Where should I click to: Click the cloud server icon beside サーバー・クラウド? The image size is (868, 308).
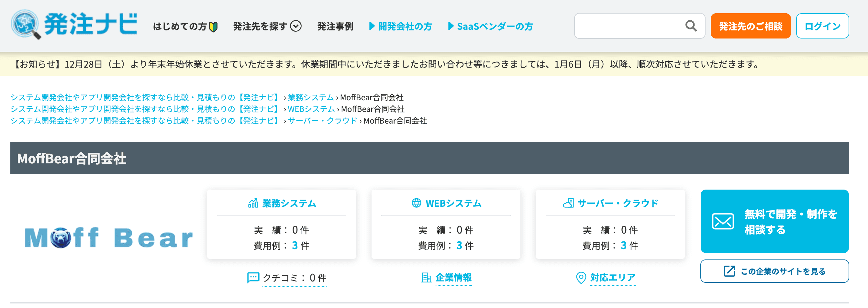[x=568, y=203]
